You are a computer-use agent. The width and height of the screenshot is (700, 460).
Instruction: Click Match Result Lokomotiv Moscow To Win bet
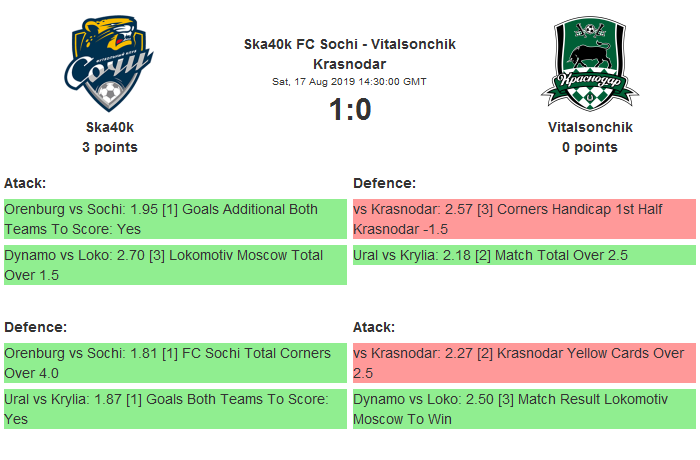[x=524, y=409]
